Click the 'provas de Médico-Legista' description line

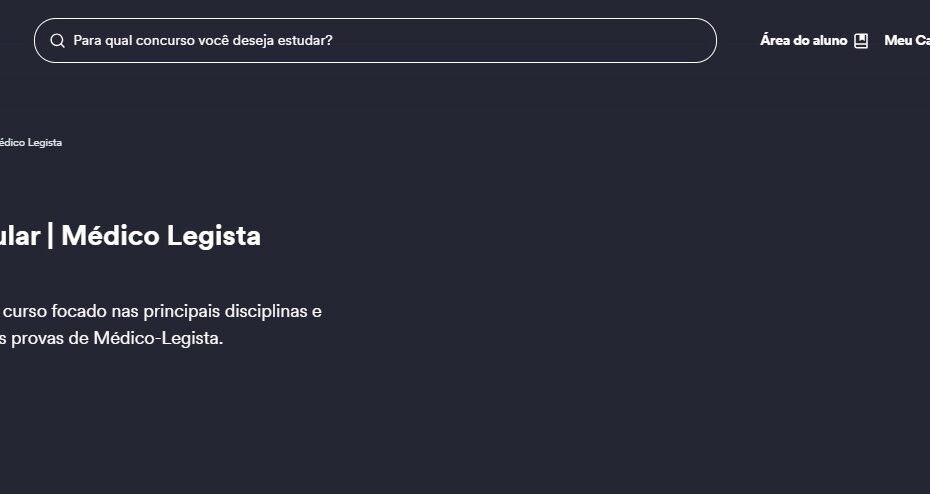coord(112,339)
